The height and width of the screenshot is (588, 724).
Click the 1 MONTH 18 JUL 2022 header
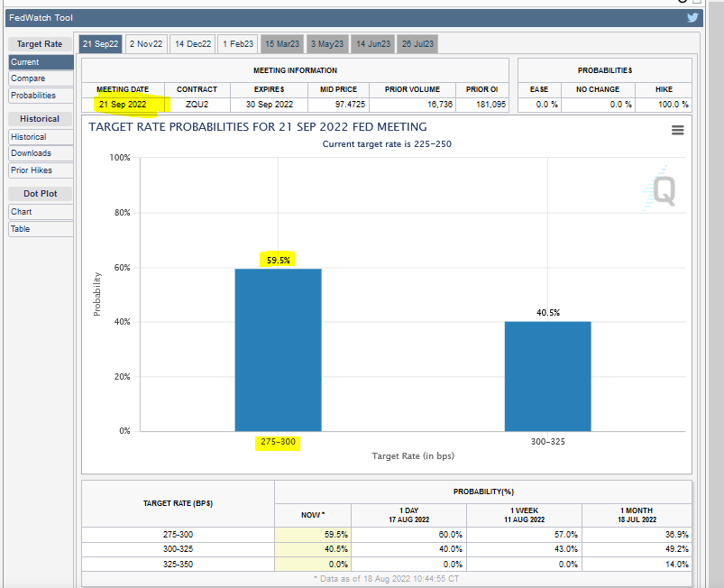[x=637, y=515]
